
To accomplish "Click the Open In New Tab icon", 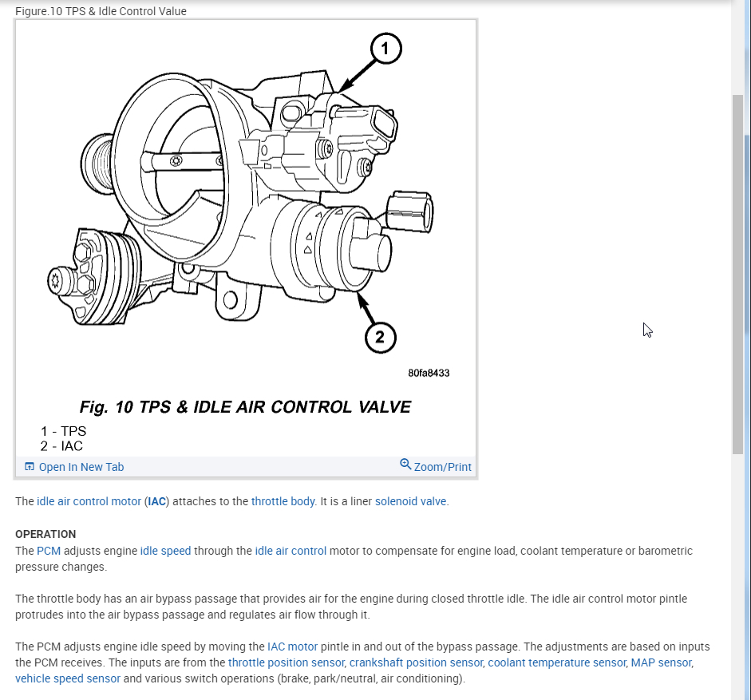I will 30,467.
